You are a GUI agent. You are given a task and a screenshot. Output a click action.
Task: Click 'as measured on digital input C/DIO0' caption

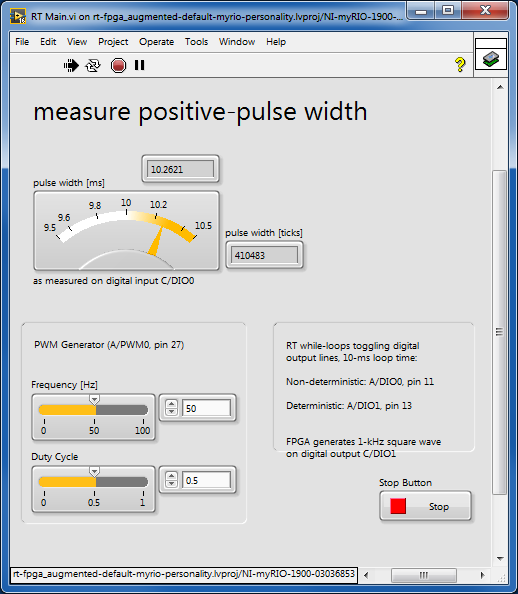[113, 281]
